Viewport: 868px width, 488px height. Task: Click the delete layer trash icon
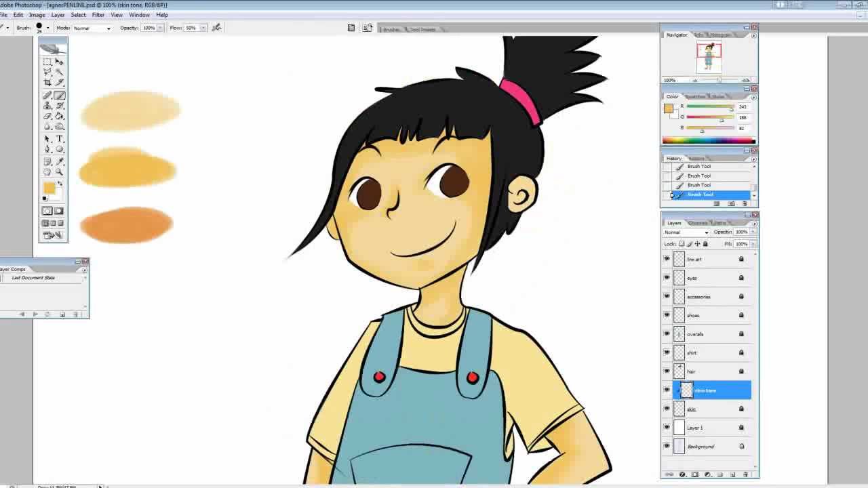[746, 474]
